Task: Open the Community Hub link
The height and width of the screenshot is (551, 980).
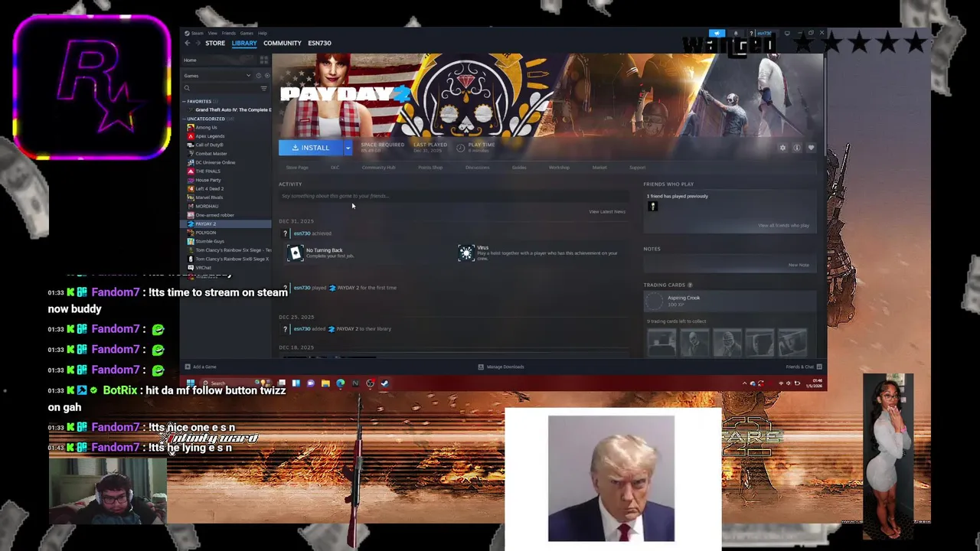Action: coord(378,168)
